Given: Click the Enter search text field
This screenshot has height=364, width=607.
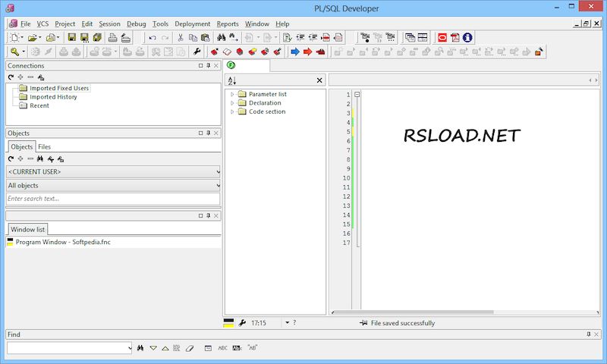Looking at the screenshot, I should (x=113, y=199).
